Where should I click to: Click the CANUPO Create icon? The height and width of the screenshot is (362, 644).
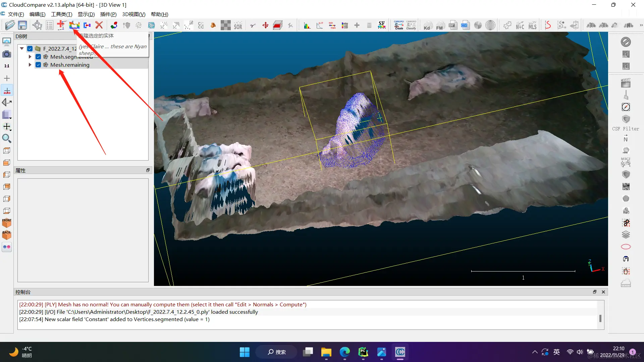tap(399, 25)
